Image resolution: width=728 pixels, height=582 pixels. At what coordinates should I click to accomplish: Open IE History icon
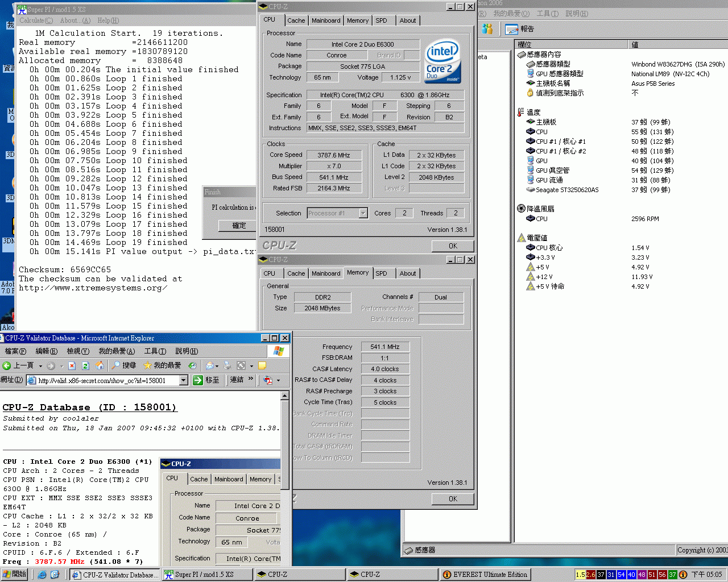[x=192, y=365]
